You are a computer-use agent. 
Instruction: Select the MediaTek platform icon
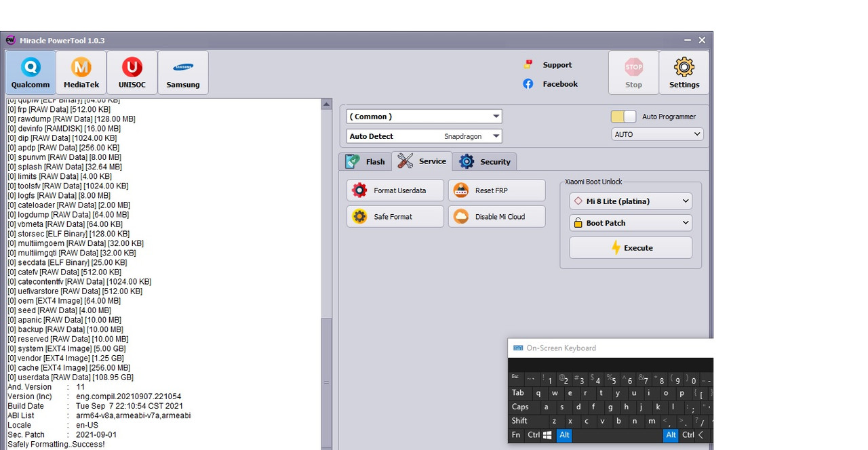coord(81,73)
